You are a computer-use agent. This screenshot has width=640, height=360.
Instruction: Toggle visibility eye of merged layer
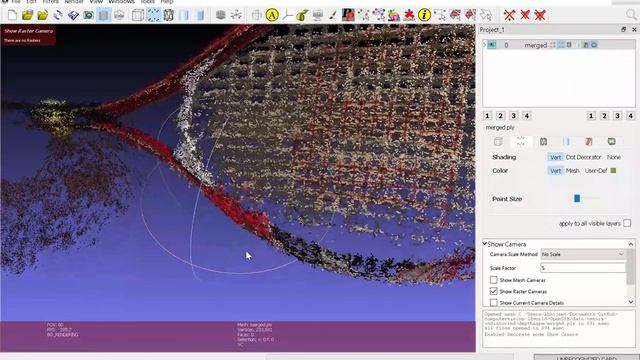tap(491, 45)
